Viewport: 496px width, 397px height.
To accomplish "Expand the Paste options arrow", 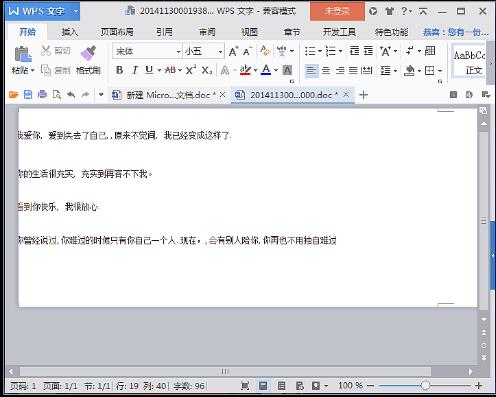I will 33,70.
